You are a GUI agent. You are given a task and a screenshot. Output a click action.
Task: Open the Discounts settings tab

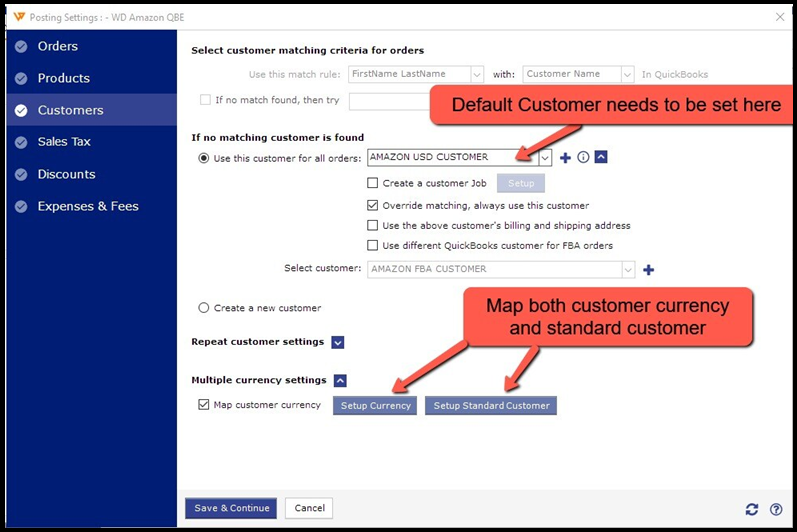66,174
